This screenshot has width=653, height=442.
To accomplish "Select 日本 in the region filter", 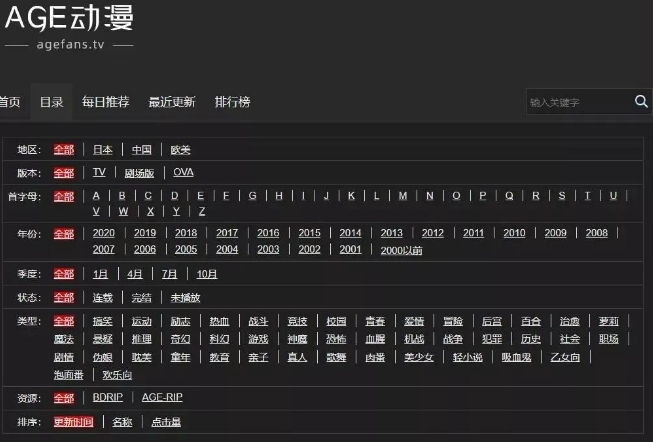I will coord(103,150).
